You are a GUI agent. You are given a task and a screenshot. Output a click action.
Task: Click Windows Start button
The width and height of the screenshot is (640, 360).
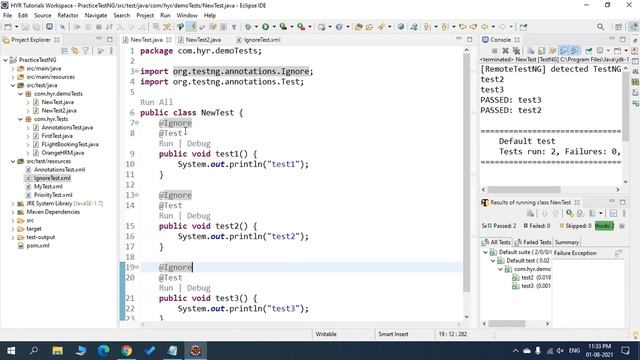[11, 351]
